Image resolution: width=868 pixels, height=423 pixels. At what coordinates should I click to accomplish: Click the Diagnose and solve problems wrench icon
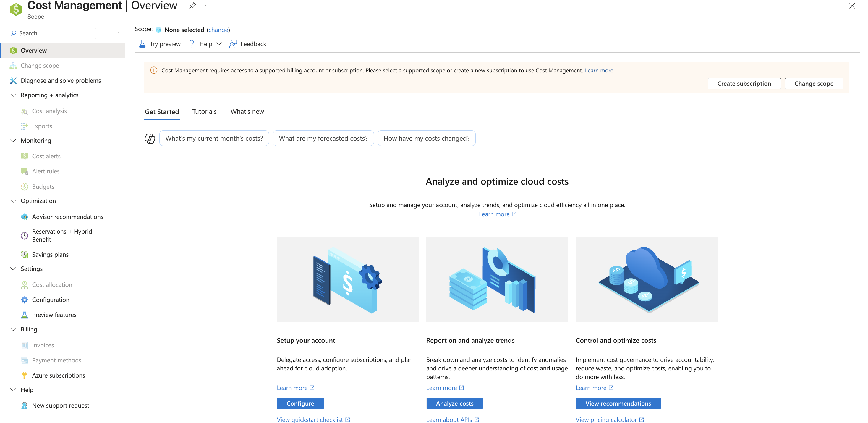(x=13, y=80)
